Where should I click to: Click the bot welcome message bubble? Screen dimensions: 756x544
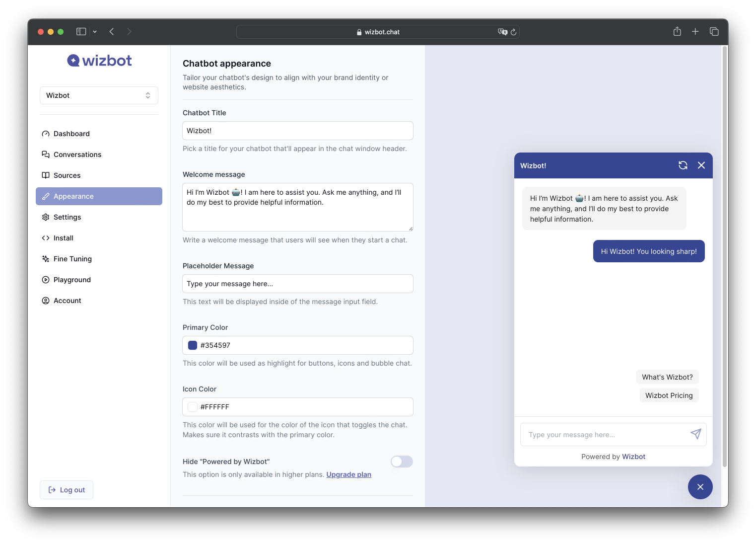(x=604, y=209)
